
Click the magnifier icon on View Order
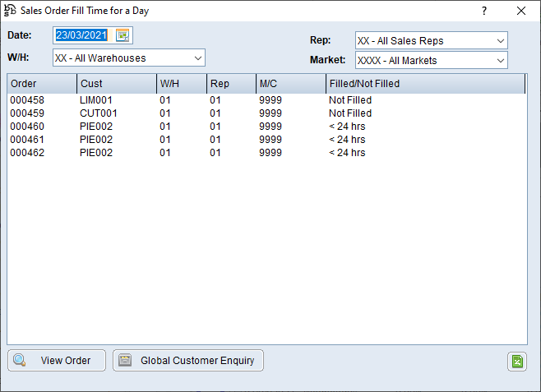(x=20, y=360)
